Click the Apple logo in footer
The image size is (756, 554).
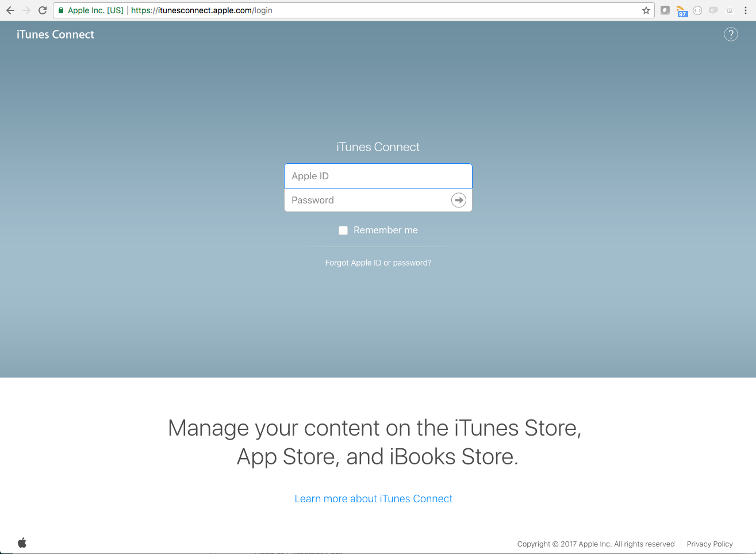(22, 543)
